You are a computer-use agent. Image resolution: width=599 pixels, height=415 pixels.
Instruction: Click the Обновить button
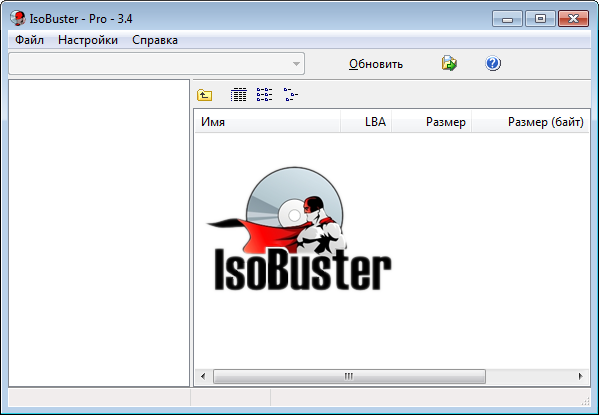[x=376, y=64]
